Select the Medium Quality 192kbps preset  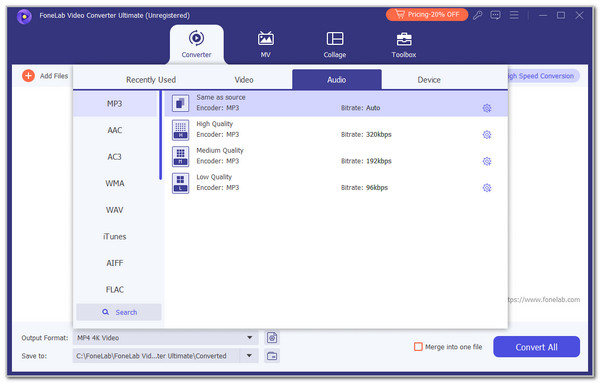click(336, 156)
